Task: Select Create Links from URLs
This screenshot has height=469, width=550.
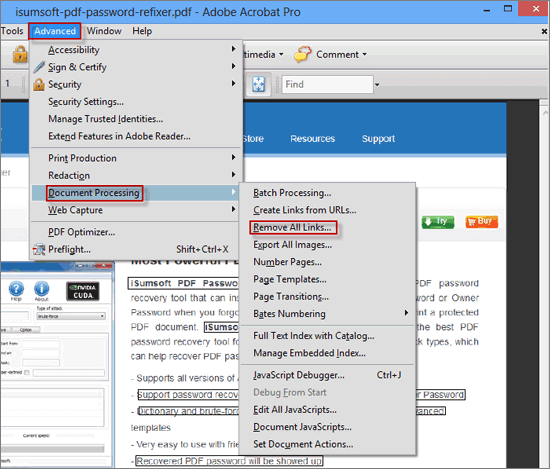Action: pyautogui.click(x=327, y=210)
